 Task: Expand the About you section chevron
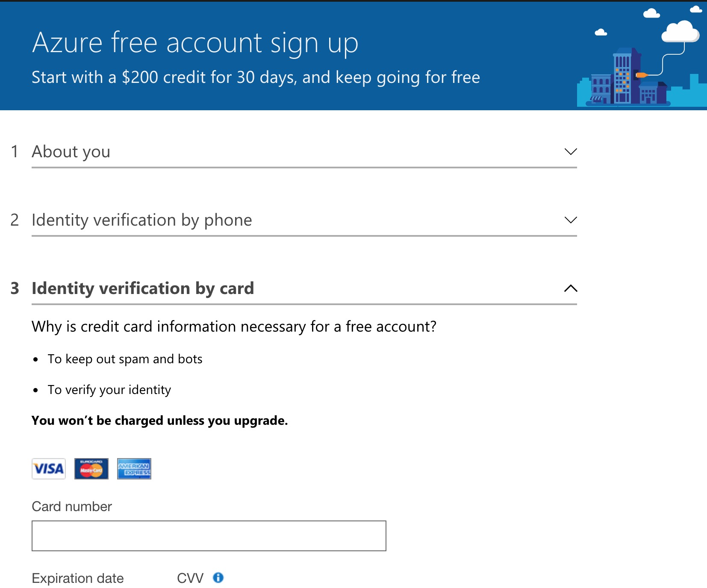click(x=571, y=152)
